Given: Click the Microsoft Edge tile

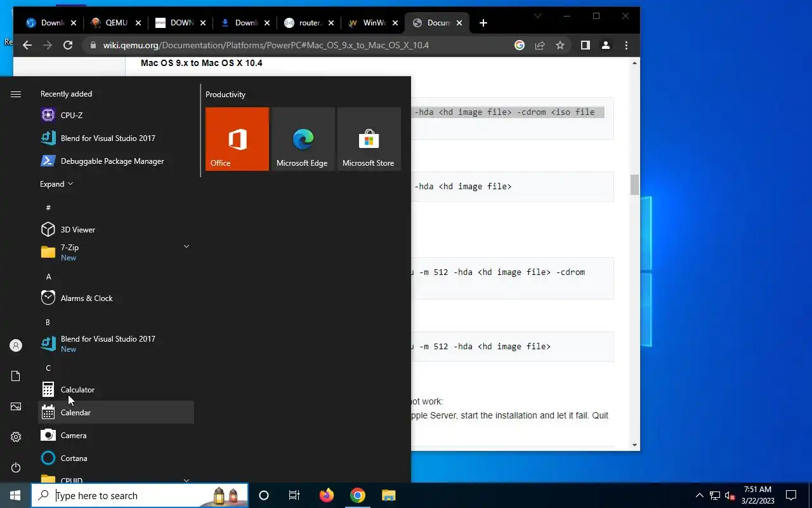Looking at the screenshot, I should point(303,139).
